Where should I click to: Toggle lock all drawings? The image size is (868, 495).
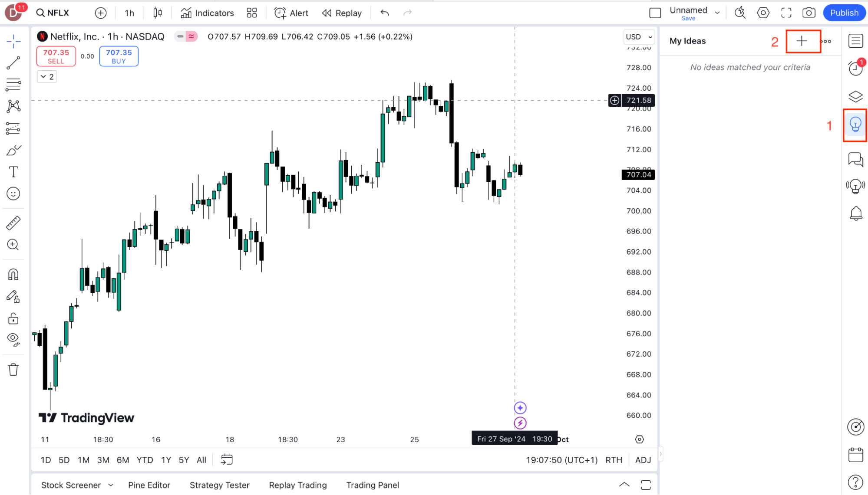[x=13, y=319]
